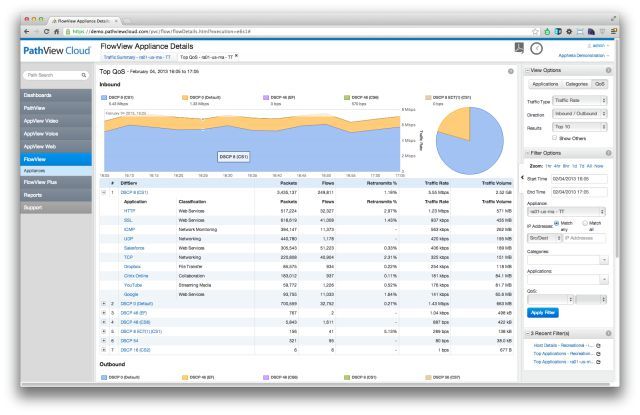
Task: Open the Traffic Type dropdown
Action: coord(580,100)
